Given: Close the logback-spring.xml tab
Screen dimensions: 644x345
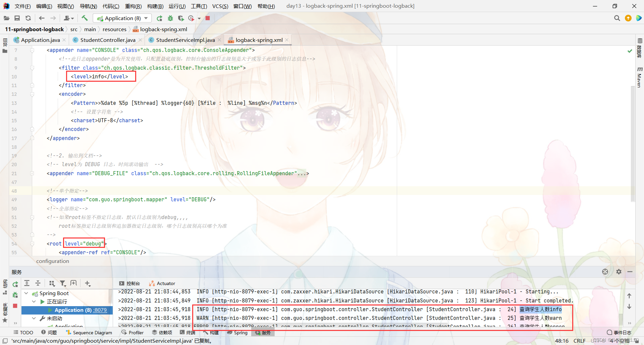Looking at the screenshot, I should [287, 40].
